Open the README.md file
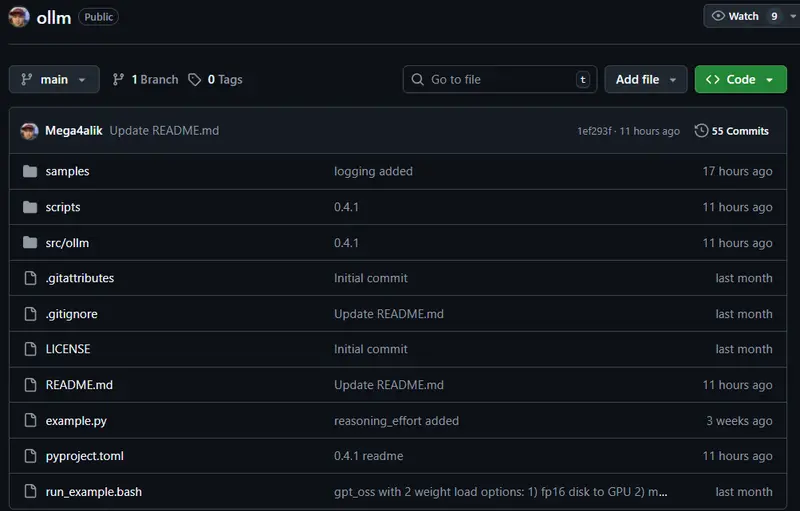The height and width of the screenshot is (511, 800). tap(79, 385)
